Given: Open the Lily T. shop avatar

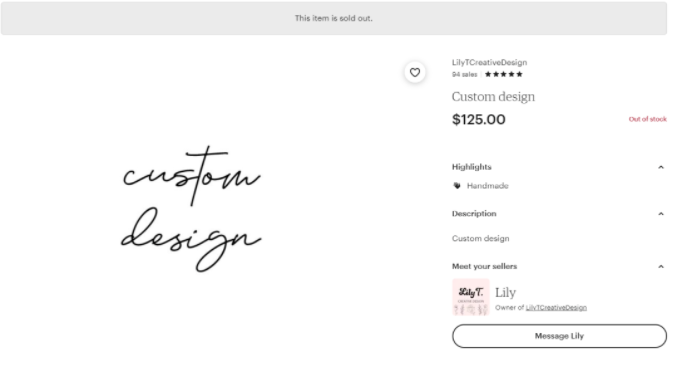Looking at the screenshot, I should click(x=470, y=297).
